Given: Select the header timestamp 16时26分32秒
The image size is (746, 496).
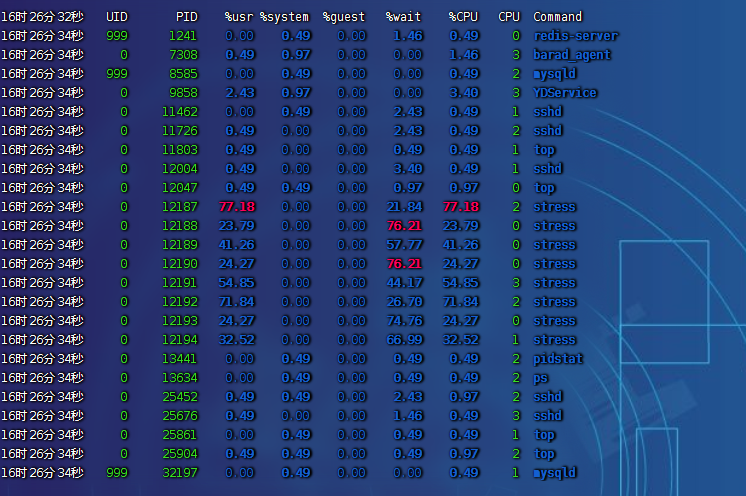Looking at the screenshot, I should pyautogui.click(x=42, y=17).
